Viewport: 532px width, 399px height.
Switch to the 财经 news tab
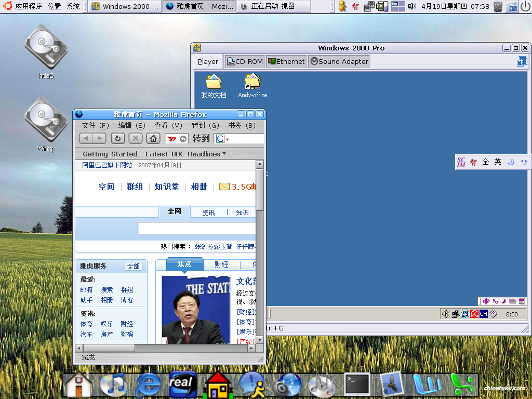click(x=221, y=264)
